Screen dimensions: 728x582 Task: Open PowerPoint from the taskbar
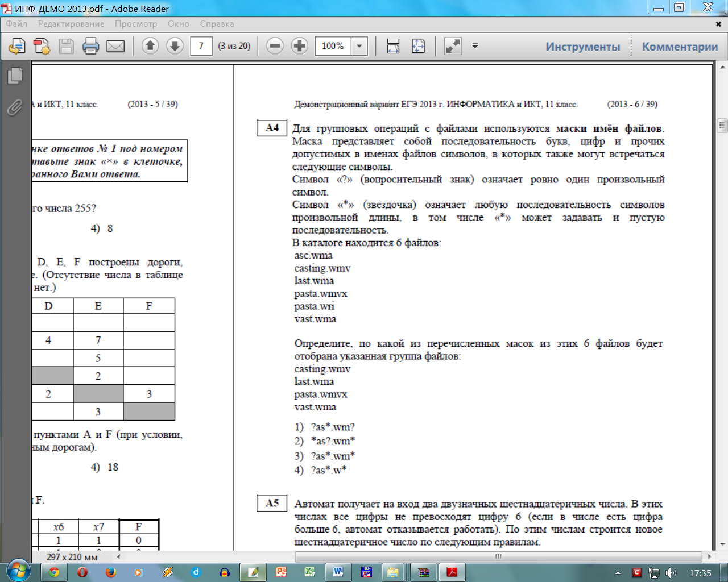[282, 572]
